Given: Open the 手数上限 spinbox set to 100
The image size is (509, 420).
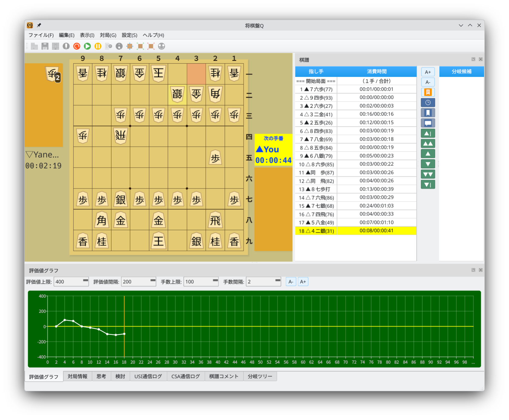Looking at the screenshot, I should pos(201,282).
